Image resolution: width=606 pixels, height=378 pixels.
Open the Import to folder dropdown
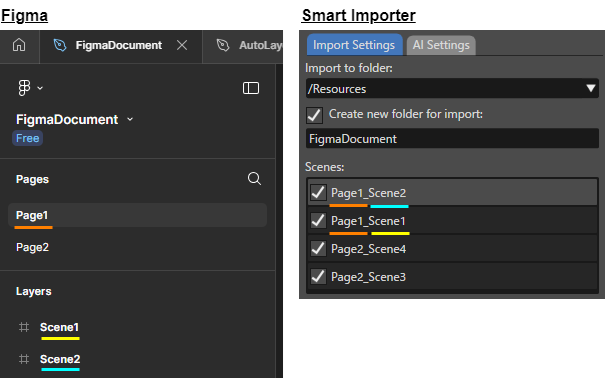452,88
